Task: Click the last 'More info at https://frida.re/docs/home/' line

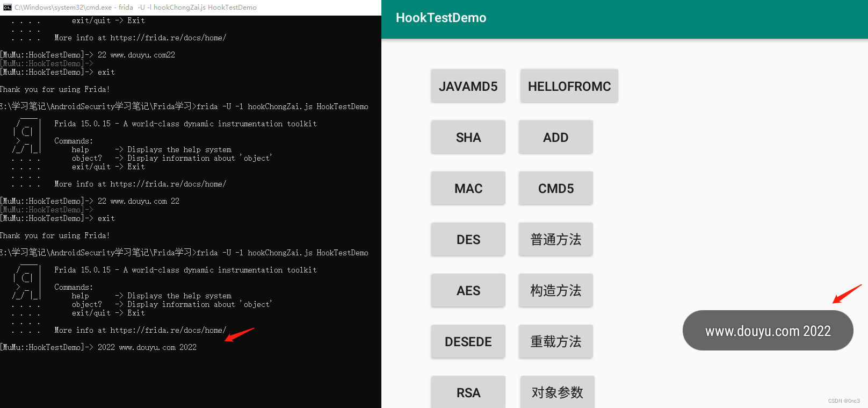Action: (x=140, y=330)
